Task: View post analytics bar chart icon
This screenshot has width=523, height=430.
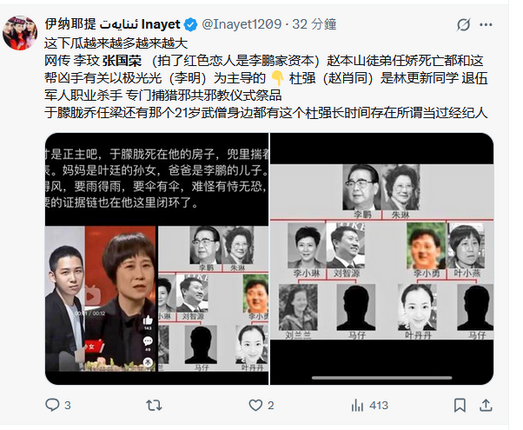Action: (357, 405)
